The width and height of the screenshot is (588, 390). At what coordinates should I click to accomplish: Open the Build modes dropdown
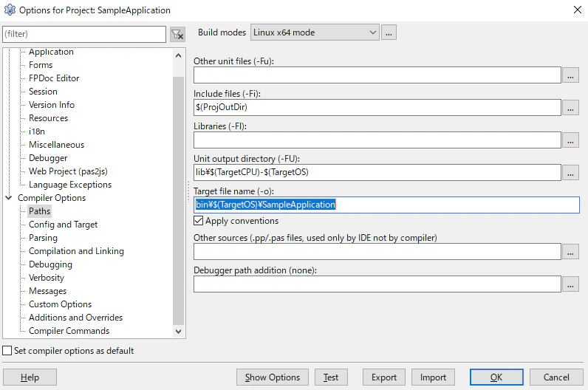pos(315,32)
